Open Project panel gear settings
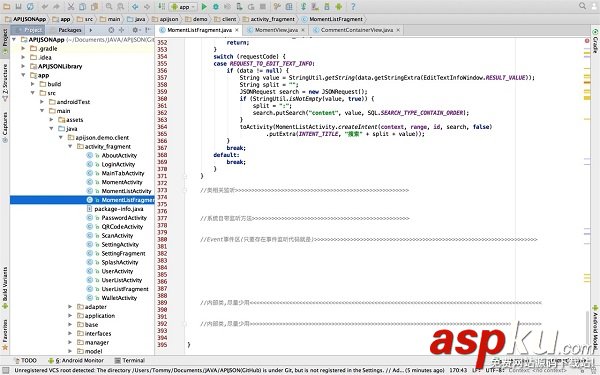 135,30
